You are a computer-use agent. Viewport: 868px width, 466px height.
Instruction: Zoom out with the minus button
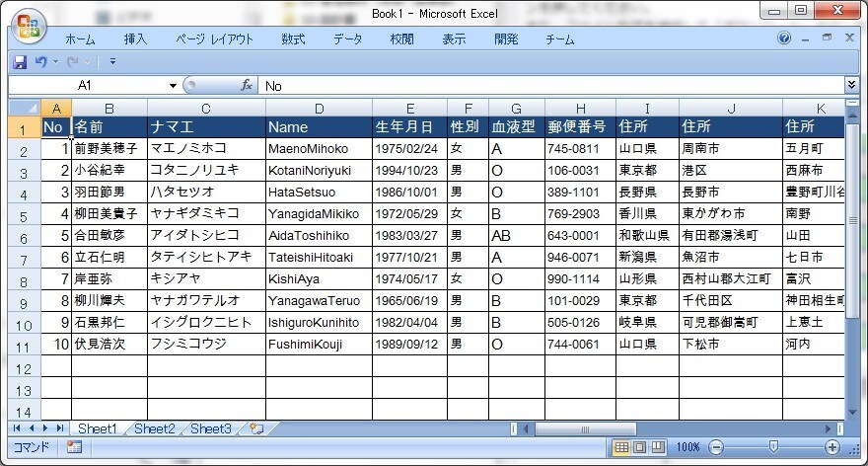pyautogui.click(x=716, y=447)
